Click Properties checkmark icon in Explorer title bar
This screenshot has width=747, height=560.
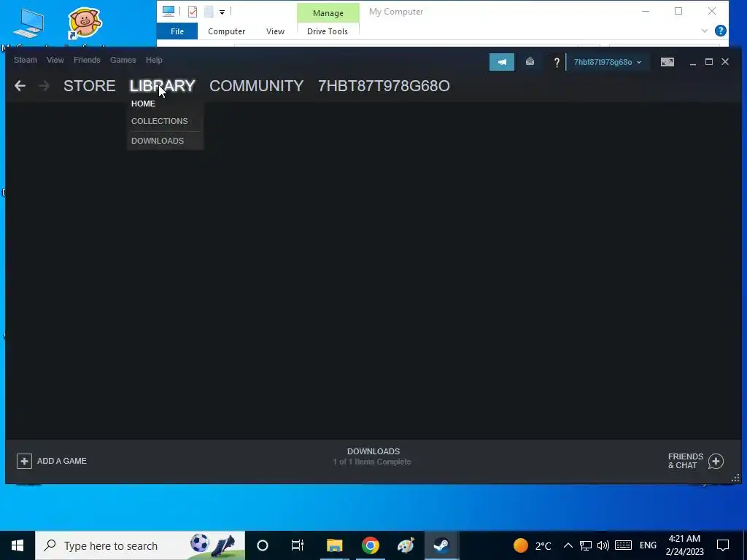[193, 12]
